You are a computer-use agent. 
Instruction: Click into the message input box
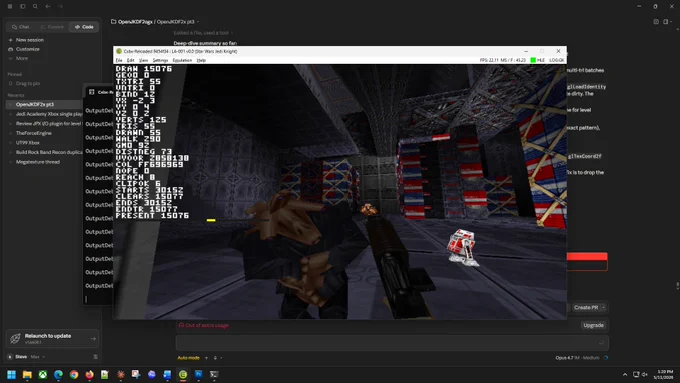tap(392, 343)
